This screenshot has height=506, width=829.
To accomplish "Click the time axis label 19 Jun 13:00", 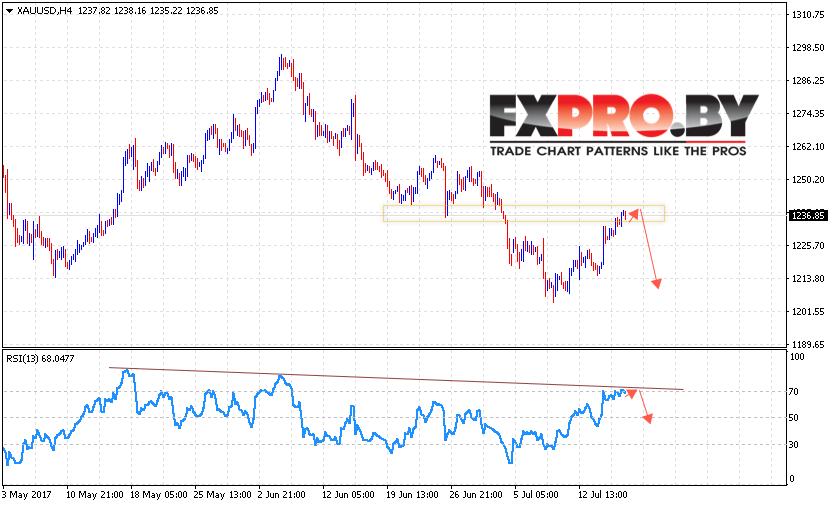I will (x=412, y=495).
